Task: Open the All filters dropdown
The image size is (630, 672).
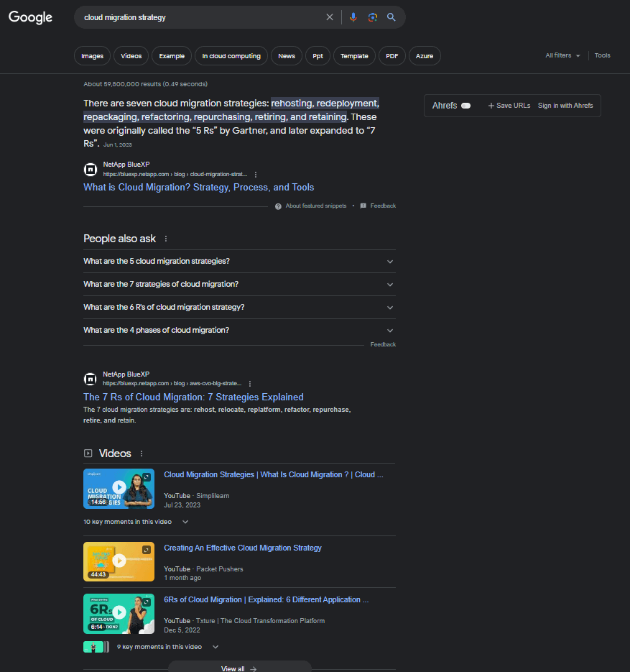Action: pos(562,56)
